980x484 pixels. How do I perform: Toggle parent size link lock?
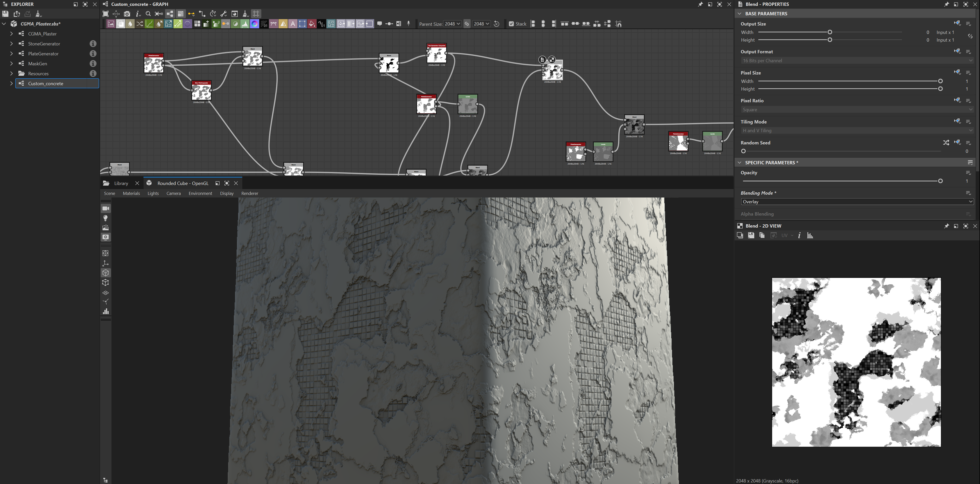pos(467,24)
